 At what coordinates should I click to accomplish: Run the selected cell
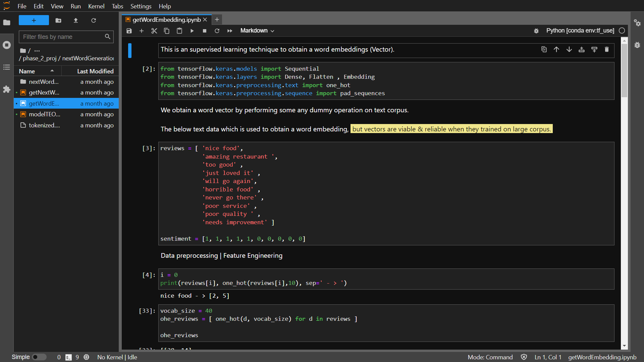tap(192, 31)
